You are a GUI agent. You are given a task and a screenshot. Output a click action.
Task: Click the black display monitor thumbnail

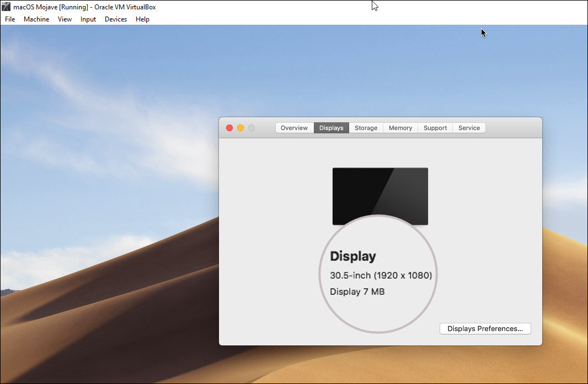click(x=380, y=196)
